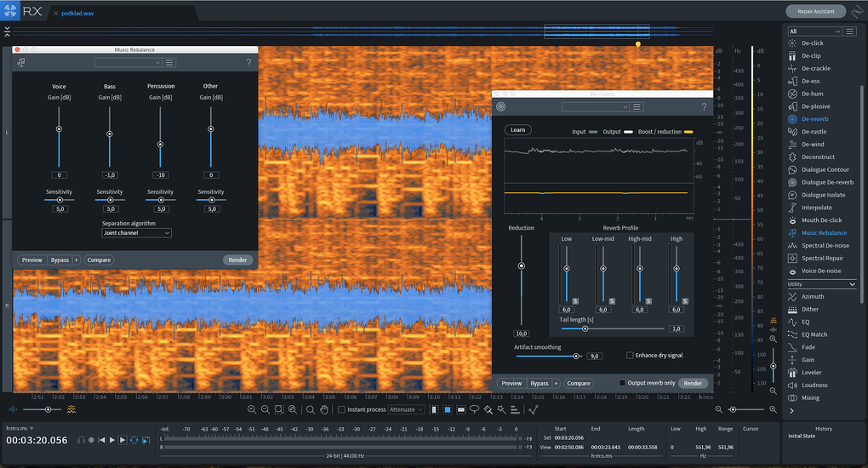The width and height of the screenshot is (868, 468).
Task: Solo the Low-mid reverb band
Action: (x=612, y=301)
